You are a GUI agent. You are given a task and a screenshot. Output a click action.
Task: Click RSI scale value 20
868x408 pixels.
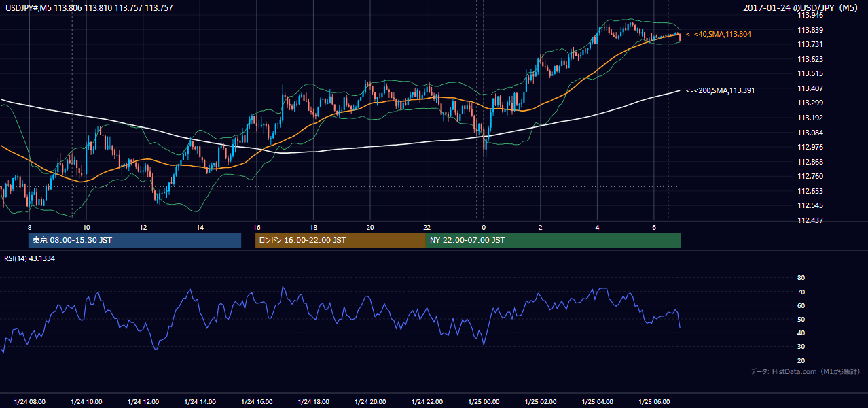[x=801, y=360]
